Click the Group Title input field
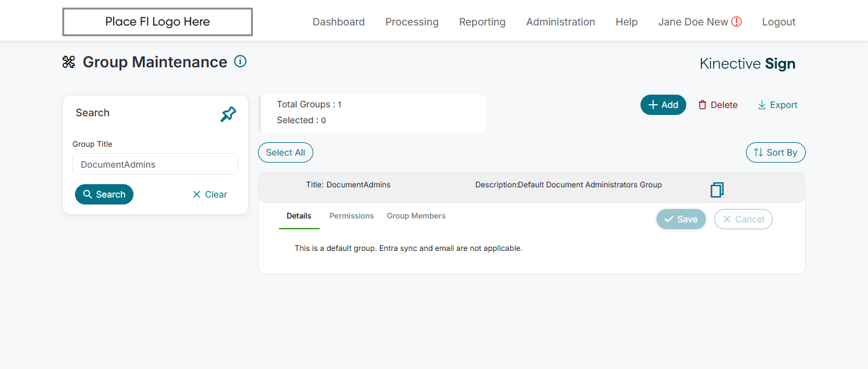 point(155,164)
